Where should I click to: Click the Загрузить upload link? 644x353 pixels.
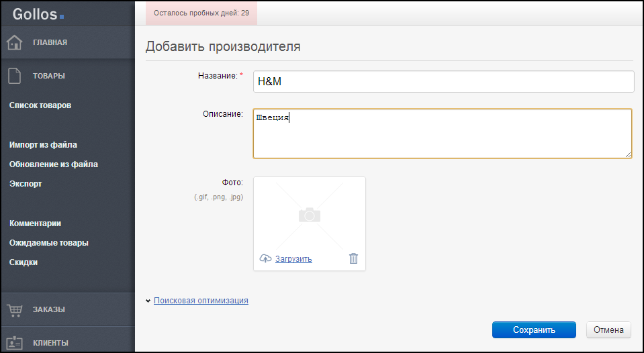click(293, 259)
